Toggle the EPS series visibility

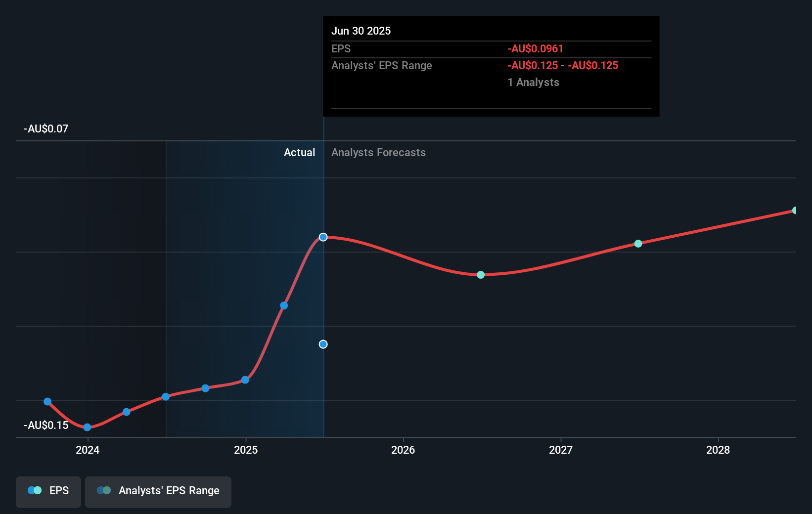[48, 491]
